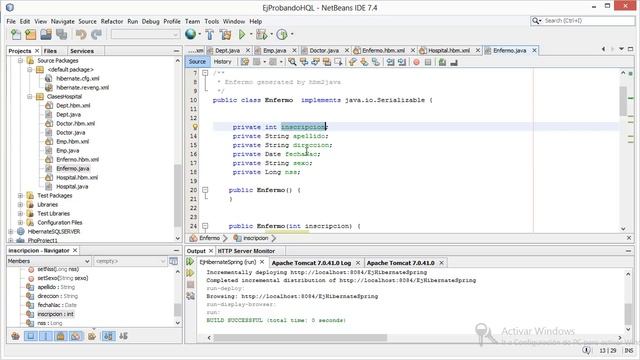Expand the Libraries node
The width and height of the screenshot is (640, 360).
click(x=20, y=204)
